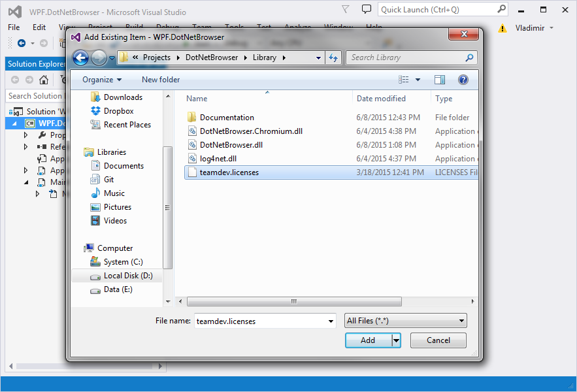
Task: Select Data (E:) drive
Action: pos(111,289)
